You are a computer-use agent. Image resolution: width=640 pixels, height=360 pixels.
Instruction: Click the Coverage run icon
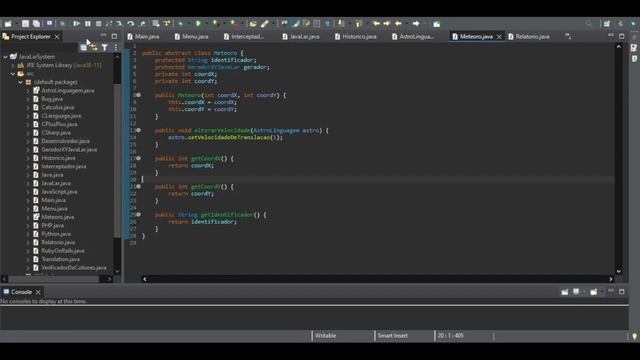[216, 24]
